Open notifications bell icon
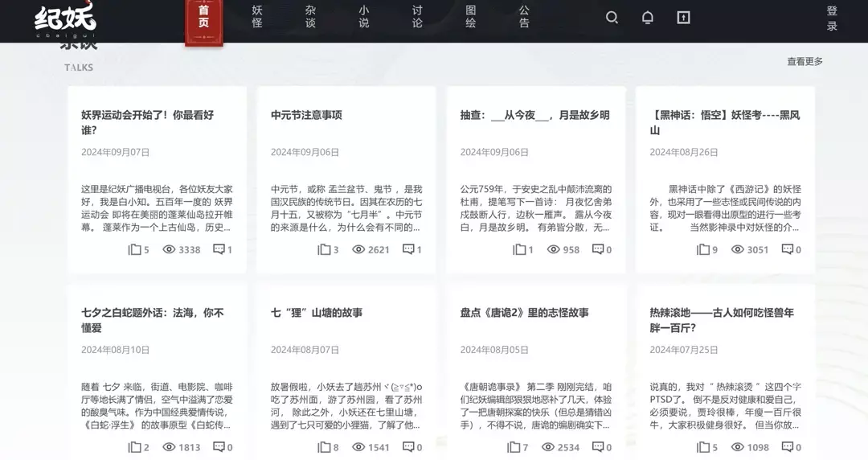 [647, 18]
